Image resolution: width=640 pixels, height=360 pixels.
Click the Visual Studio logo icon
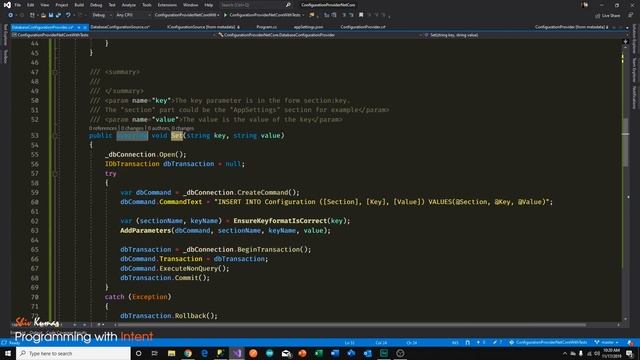pos(7,5)
